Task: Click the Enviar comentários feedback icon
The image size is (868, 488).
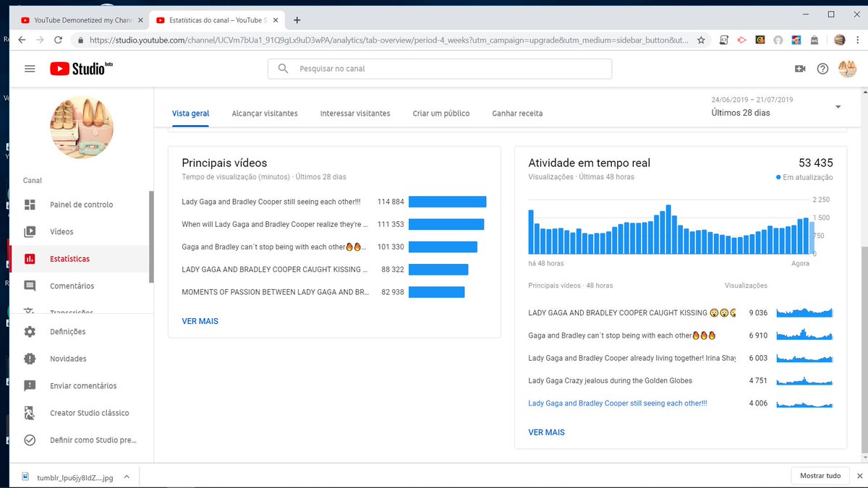Action: pyautogui.click(x=30, y=385)
